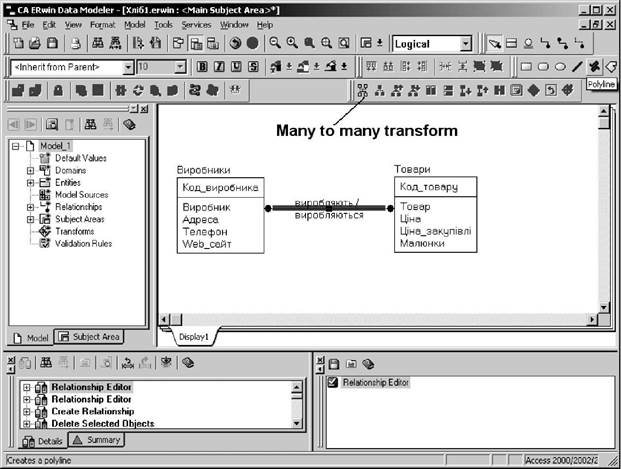Select the pointer tool in toolbox

point(495,44)
